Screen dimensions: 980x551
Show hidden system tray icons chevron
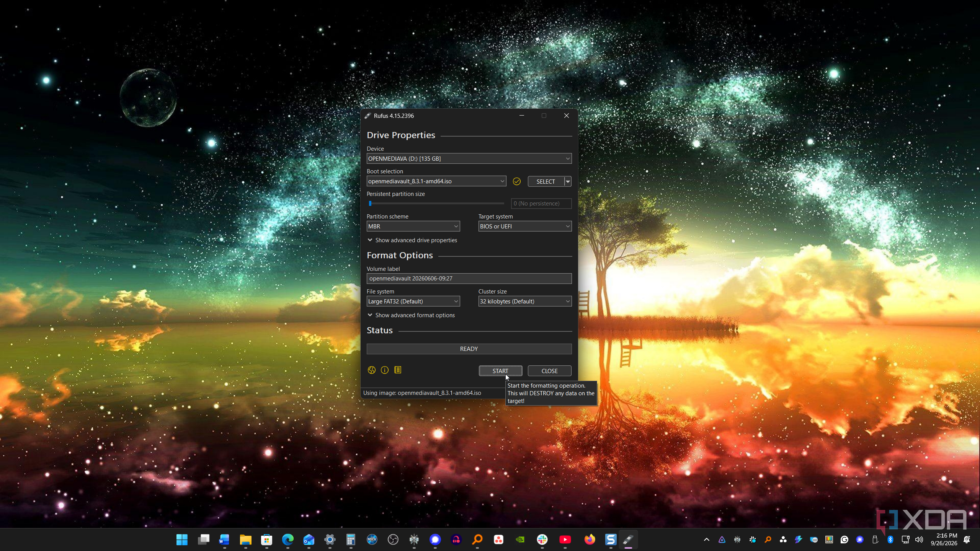(707, 540)
